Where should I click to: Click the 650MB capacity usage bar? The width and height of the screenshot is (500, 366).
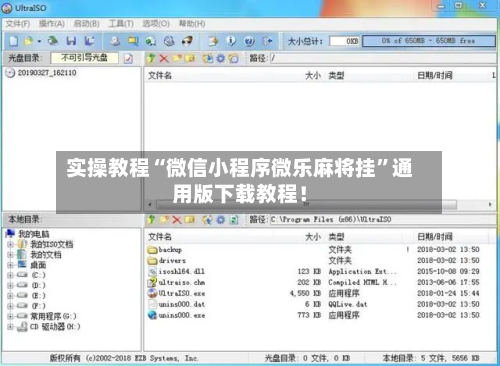[429, 41]
